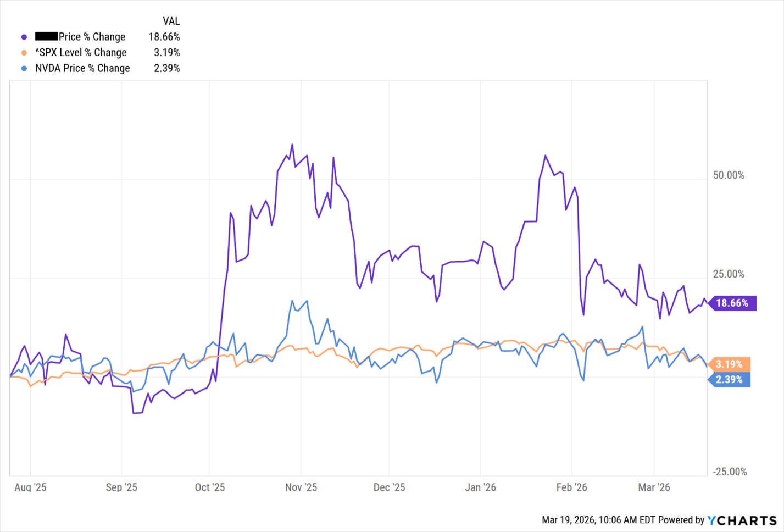Click the 50.00% y-axis label
Image resolution: width=784 pixels, height=532 pixels.
tap(729, 175)
